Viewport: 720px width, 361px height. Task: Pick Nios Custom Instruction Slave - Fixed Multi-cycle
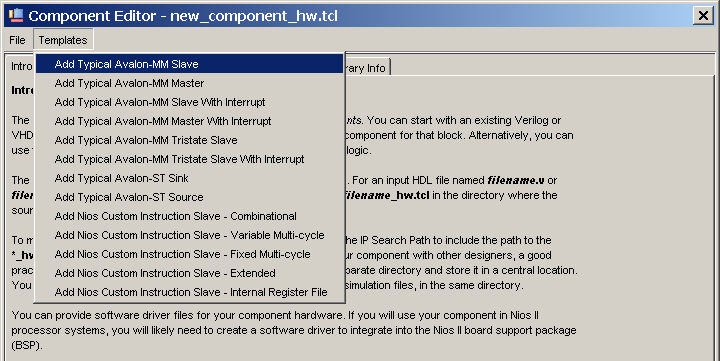click(x=190, y=254)
